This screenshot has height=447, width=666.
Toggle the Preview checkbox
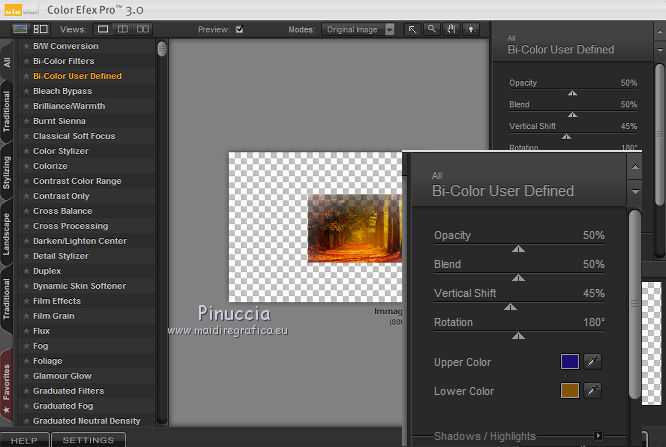click(x=238, y=30)
